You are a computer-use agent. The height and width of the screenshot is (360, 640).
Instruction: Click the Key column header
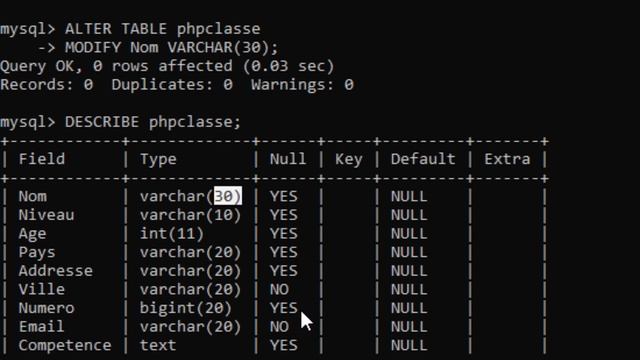click(x=349, y=160)
